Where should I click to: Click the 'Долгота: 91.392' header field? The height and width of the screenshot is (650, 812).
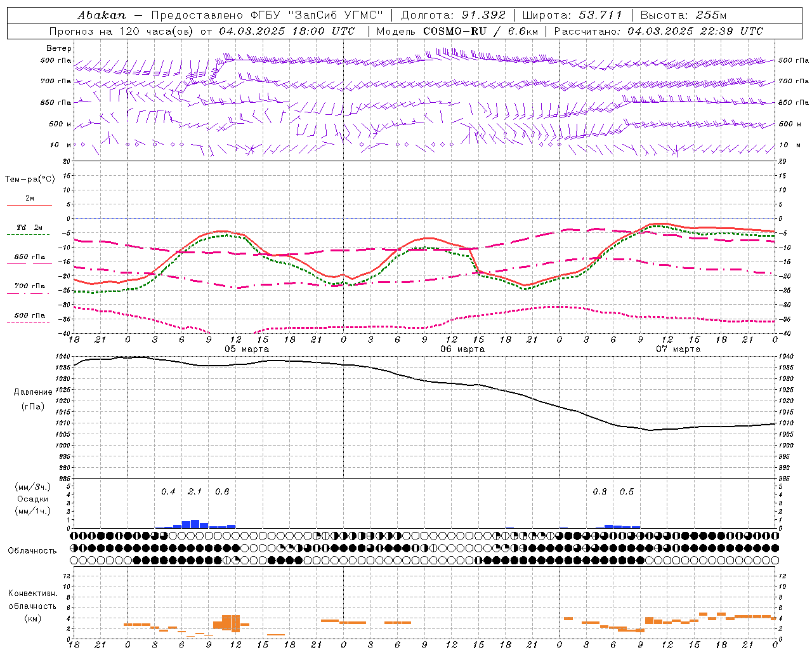coord(454,15)
